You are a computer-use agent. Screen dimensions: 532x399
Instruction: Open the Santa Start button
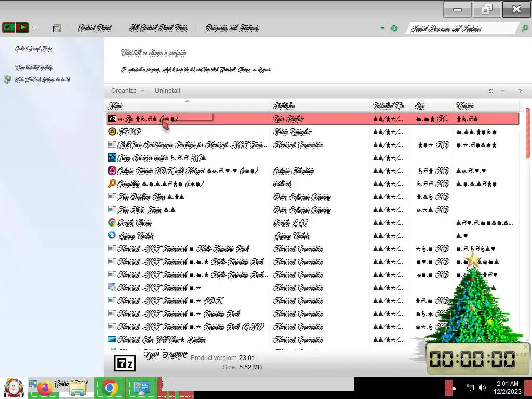click(13, 388)
